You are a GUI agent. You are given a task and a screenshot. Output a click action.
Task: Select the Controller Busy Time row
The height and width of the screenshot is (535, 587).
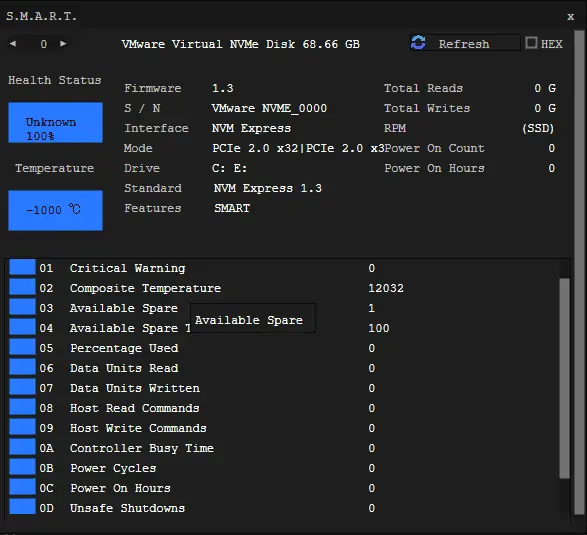pos(283,448)
